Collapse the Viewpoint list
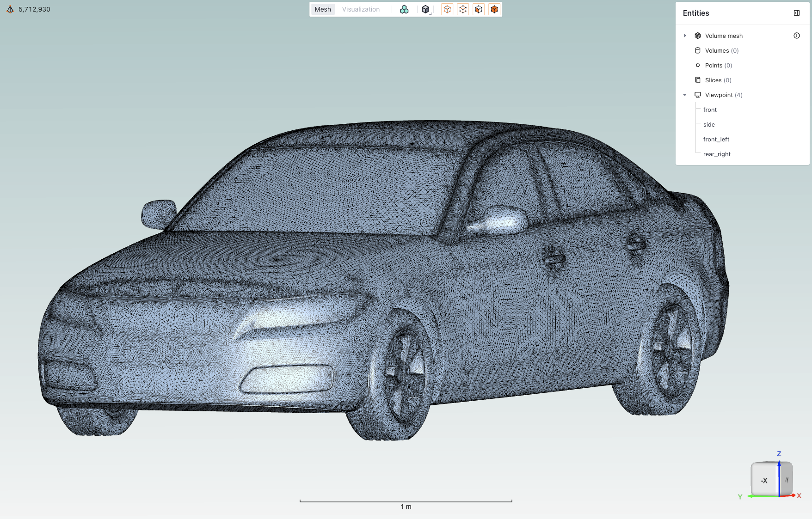 [685, 95]
